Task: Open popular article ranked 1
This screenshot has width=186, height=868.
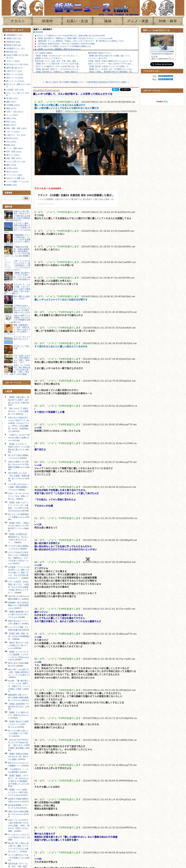Action: pyautogui.click(x=19, y=400)
